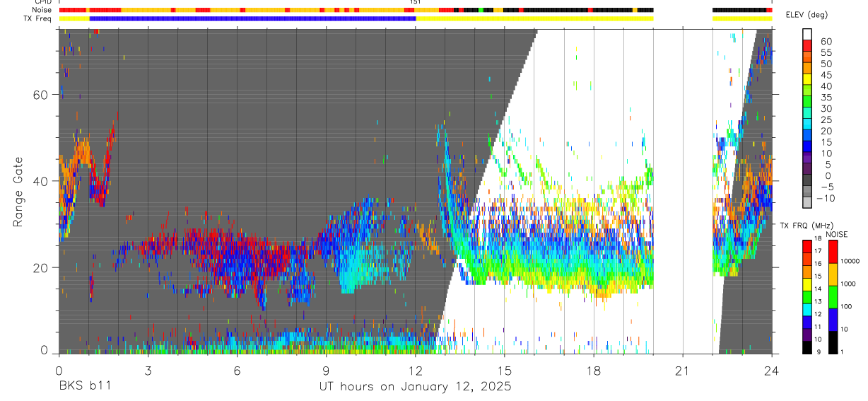Image resolution: width=868 pixels, height=401 pixels.
Task: Click the '151' CPID label above the noise strip
Action: [x=416, y=2]
